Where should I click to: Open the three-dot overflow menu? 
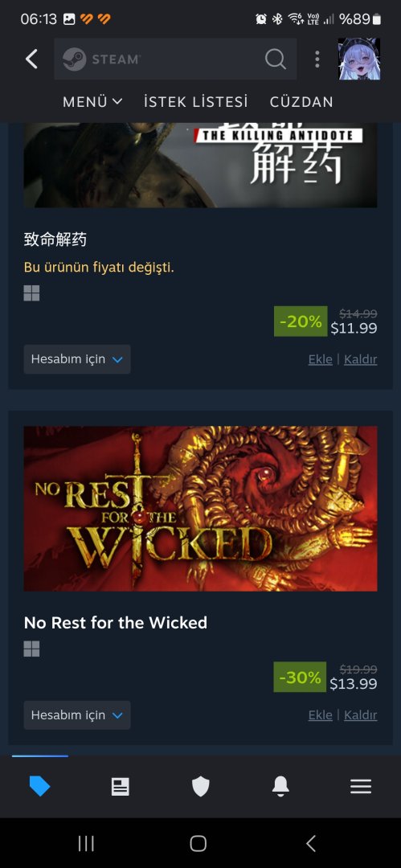tap(317, 59)
